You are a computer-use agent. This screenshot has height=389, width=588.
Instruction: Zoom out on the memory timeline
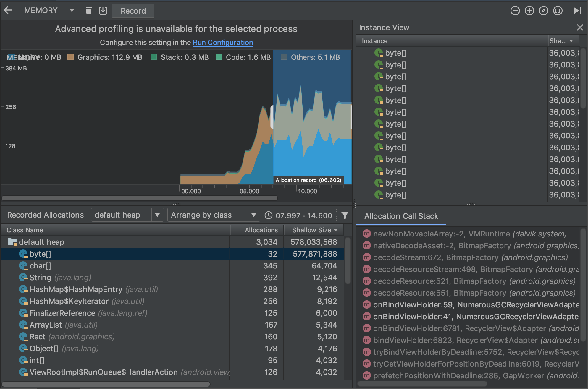click(515, 10)
